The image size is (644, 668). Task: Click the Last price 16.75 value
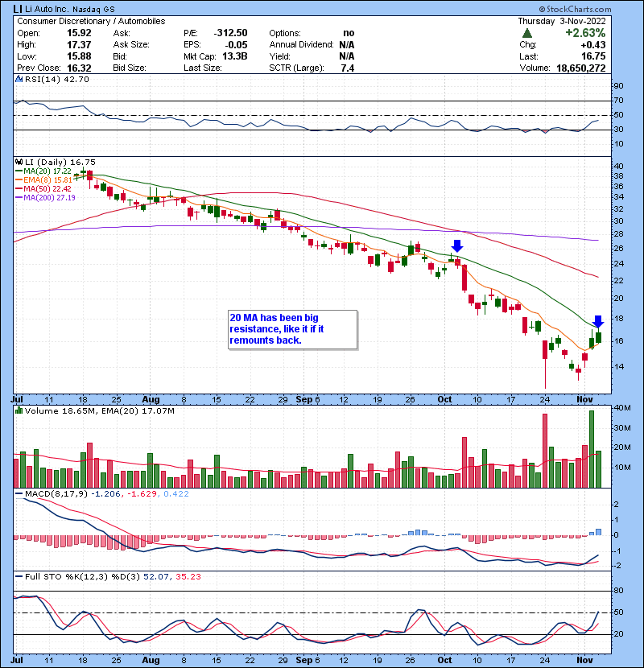(x=594, y=56)
